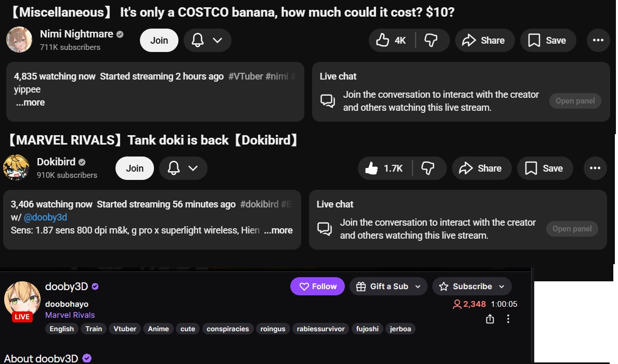Image resolution: width=618 pixels, height=364 pixels.
Task: Expand the Gift a Sub dropdown
Action: [x=388, y=287]
